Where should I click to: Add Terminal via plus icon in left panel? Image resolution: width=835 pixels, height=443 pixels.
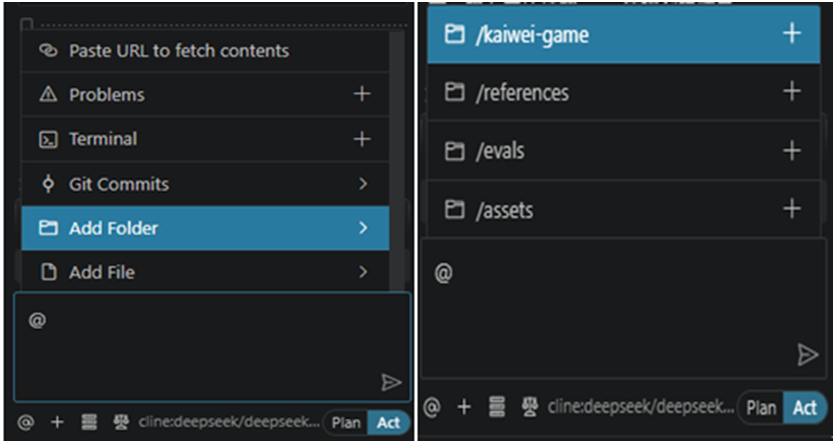click(362, 139)
